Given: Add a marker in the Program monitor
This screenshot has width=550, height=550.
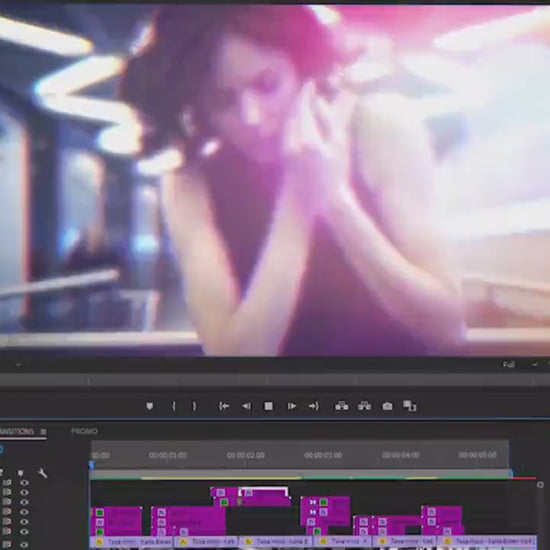Looking at the screenshot, I should 149,406.
